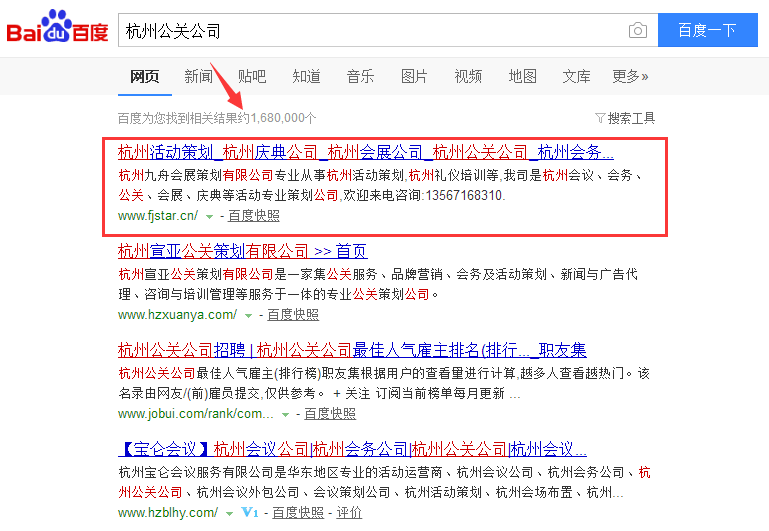Switch to the 文库 tab
This screenshot has width=769, height=531.
(577, 76)
